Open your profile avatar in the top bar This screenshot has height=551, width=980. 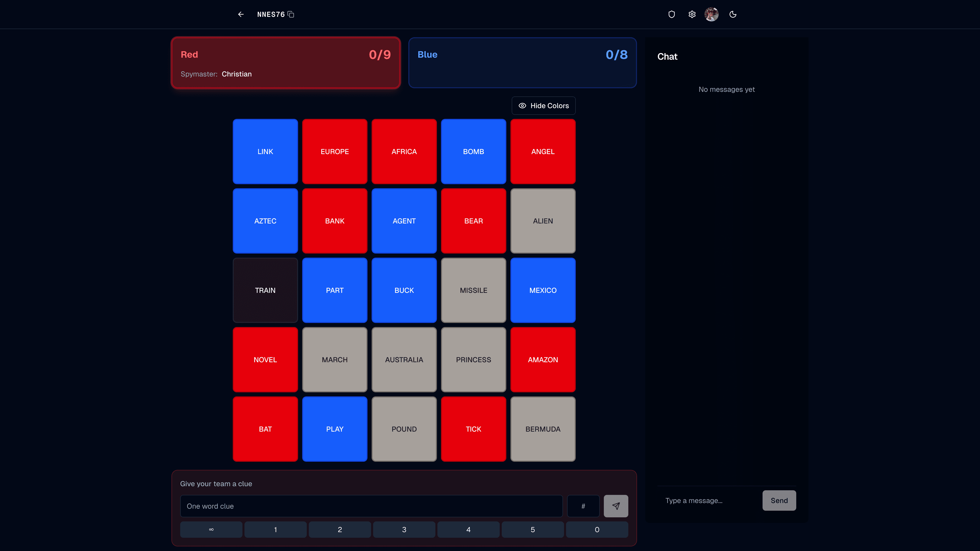(712, 14)
